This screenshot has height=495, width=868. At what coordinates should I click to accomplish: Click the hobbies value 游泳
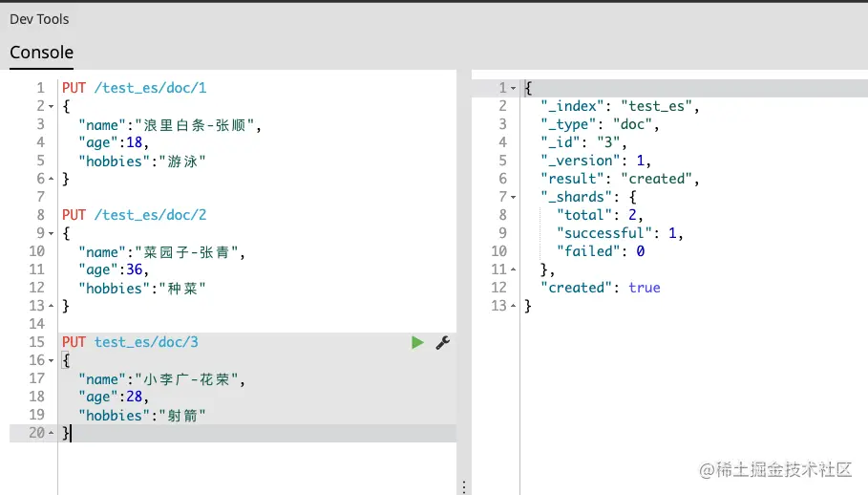182,161
